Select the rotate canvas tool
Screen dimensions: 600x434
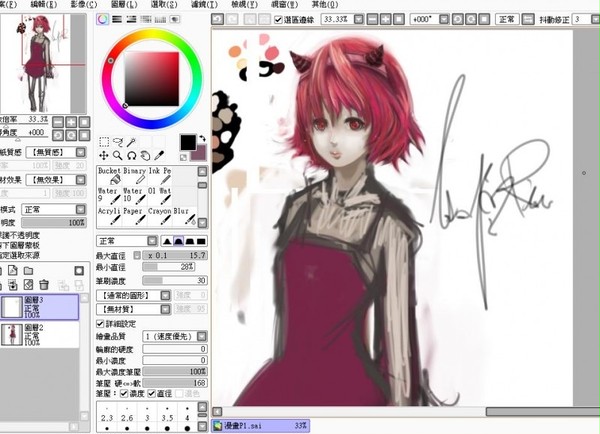[132, 155]
